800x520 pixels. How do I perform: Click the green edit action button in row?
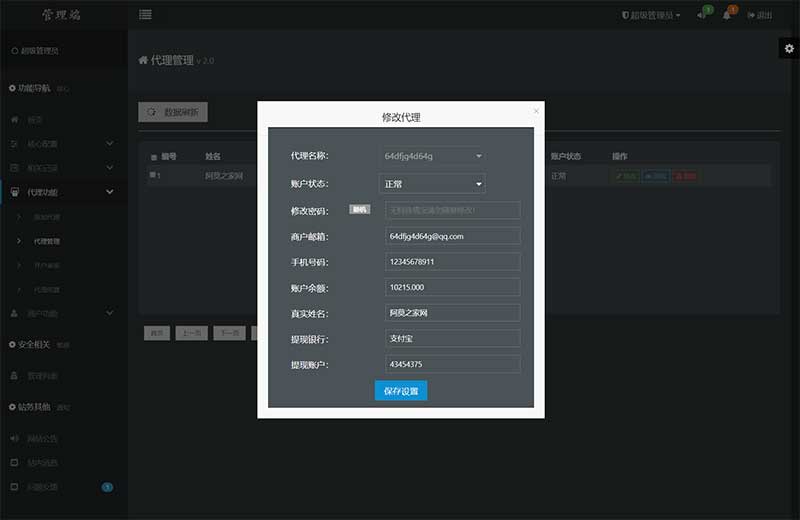click(x=625, y=176)
